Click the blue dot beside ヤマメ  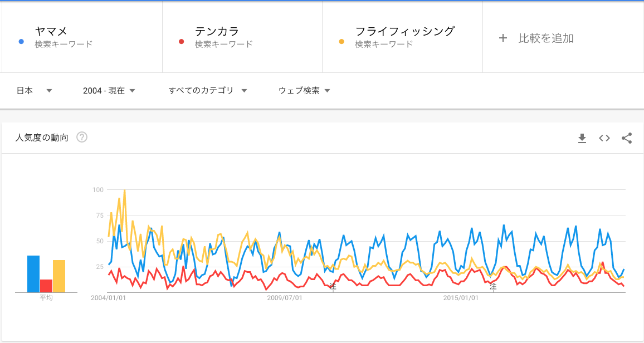tap(21, 41)
